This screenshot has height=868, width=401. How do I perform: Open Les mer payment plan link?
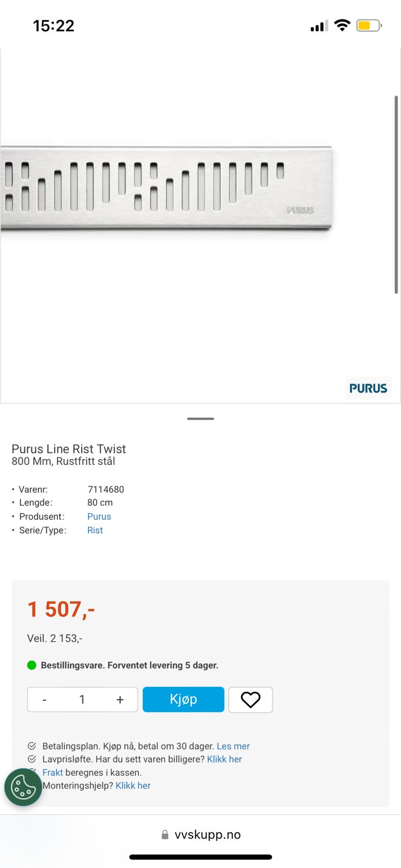[x=233, y=746]
